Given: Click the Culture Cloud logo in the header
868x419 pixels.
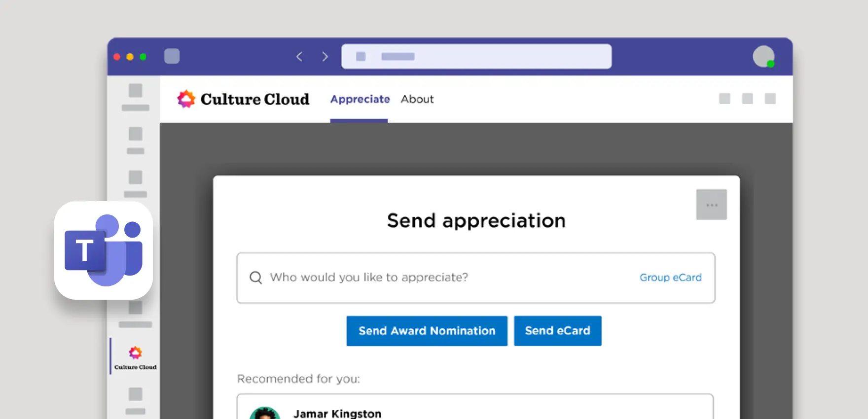Looking at the screenshot, I should [x=243, y=99].
